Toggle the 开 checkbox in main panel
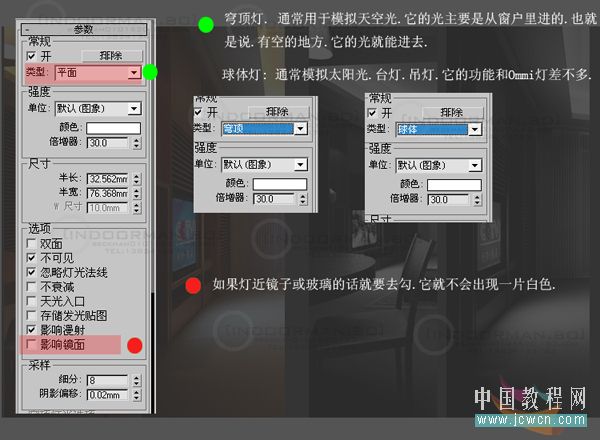The width and height of the screenshot is (600, 440). [31, 57]
